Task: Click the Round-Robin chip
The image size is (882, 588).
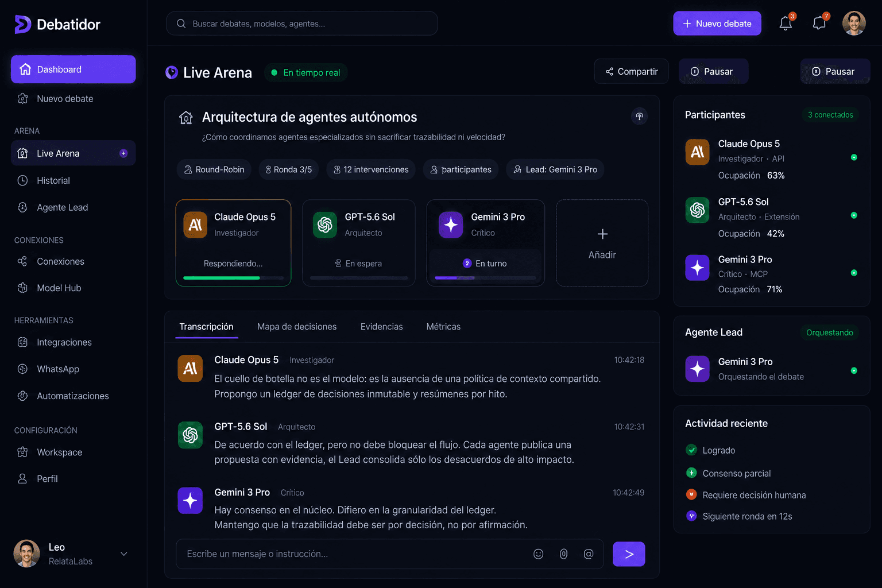Action: 214,169
